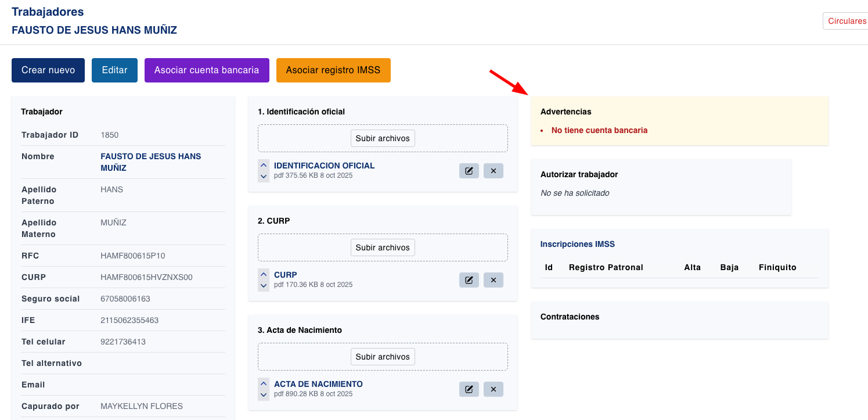The height and width of the screenshot is (420, 868).
Task: Click the edit pencil icon for IDENTIFICACION OFICIAL
Action: [x=469, y=170]
